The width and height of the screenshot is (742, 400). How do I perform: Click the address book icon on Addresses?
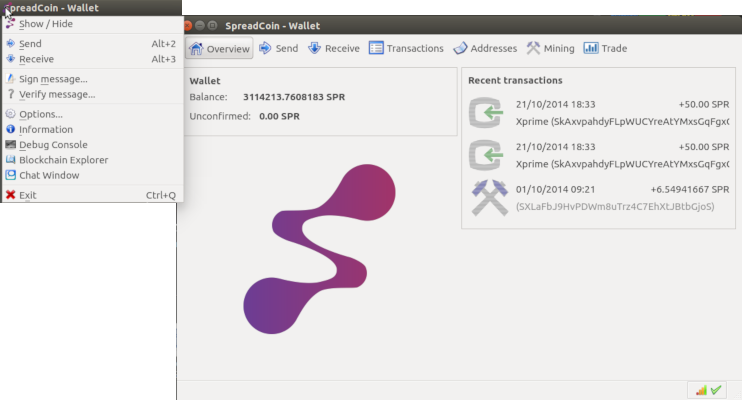click(x=460, y=48)
